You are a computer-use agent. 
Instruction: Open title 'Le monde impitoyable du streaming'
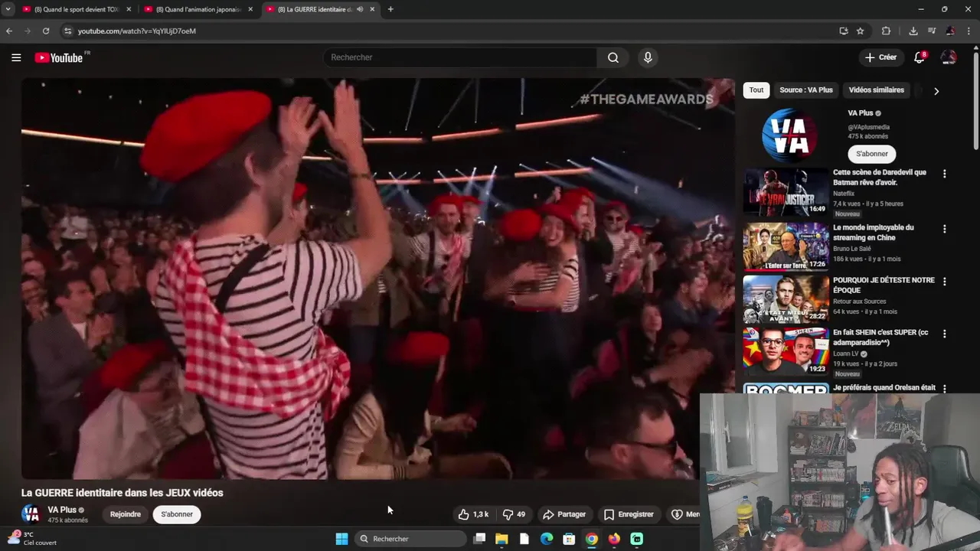click(874, 233)
